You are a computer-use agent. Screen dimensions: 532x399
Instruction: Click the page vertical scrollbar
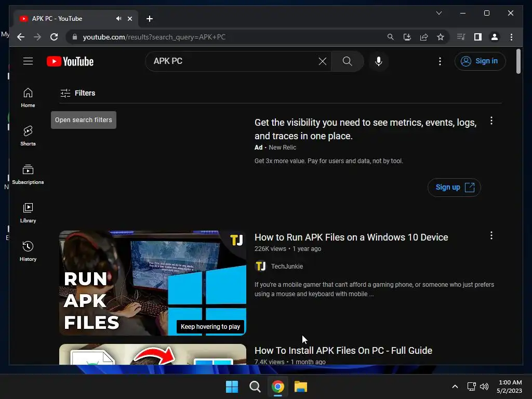click(518, 61)
